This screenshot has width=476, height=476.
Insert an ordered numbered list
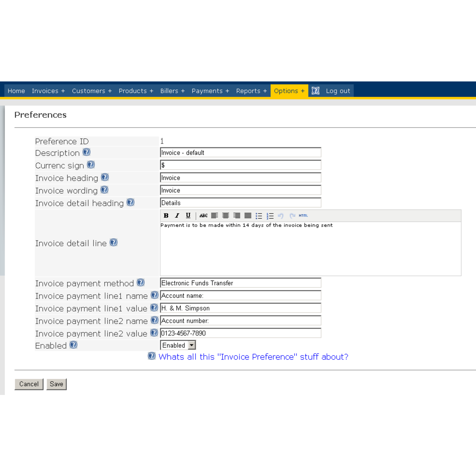(270, 216)
